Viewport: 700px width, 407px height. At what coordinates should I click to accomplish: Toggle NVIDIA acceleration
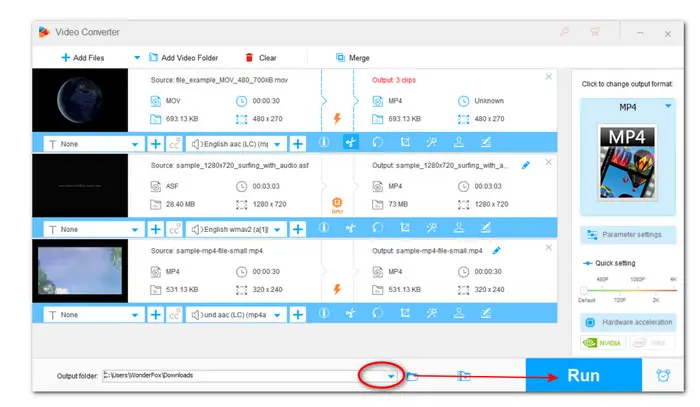tap(603, 343)
